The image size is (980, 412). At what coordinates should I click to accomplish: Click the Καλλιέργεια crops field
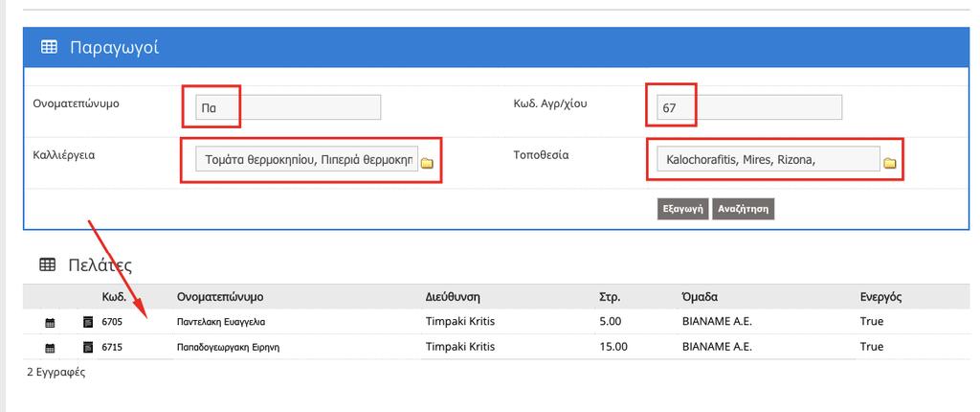point(306,159)
